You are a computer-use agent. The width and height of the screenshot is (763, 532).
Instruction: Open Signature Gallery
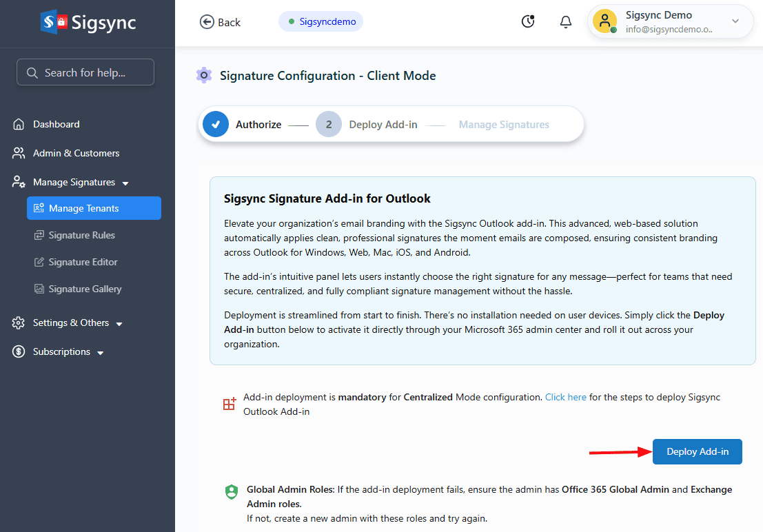point(85,289)
